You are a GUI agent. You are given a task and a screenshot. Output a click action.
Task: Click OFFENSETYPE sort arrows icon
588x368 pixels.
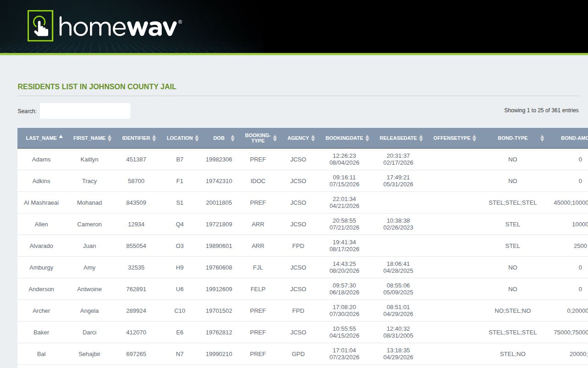pyautogui.click(x=474, y=138)
